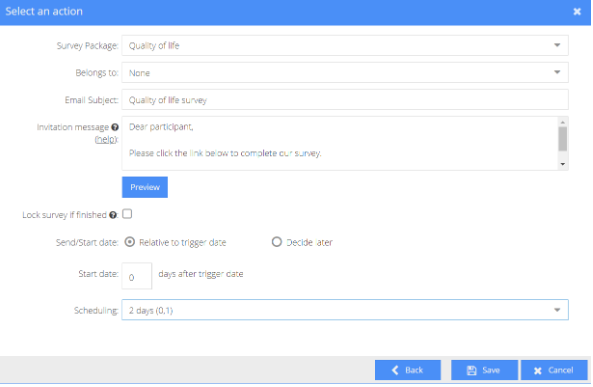The image size is (593, 387).
Task: Click the 'Scheduling:' label
Action: [x=96, y=311]
